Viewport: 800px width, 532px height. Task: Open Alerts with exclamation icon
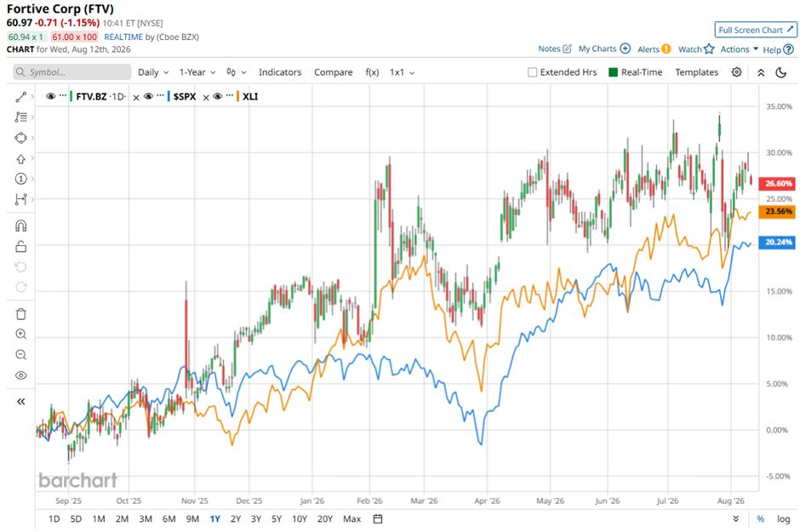coord(654,49)
